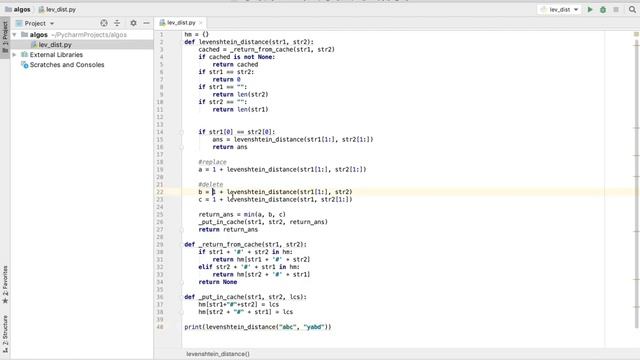This screenshot has width=640, height=360.
Task: Toggle the 1: Project tool window tab
Action: coord(5,38)
